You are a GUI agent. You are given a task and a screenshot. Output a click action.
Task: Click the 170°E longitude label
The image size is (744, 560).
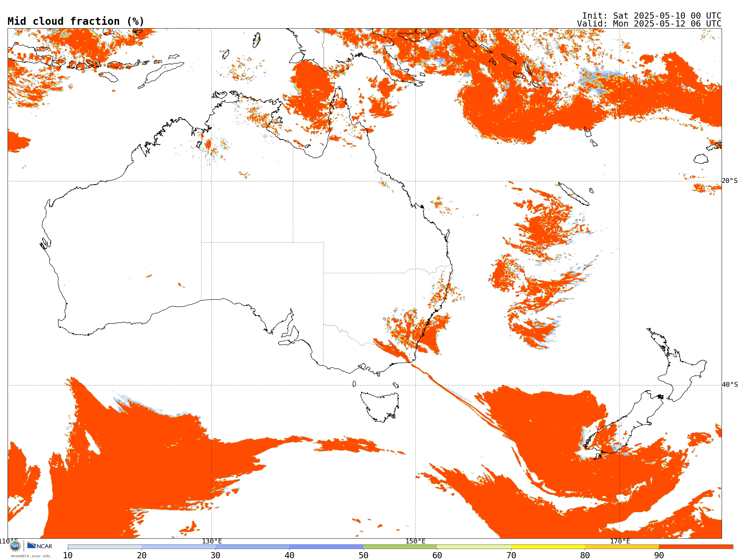pyautogui.click(x=620, y=541)
